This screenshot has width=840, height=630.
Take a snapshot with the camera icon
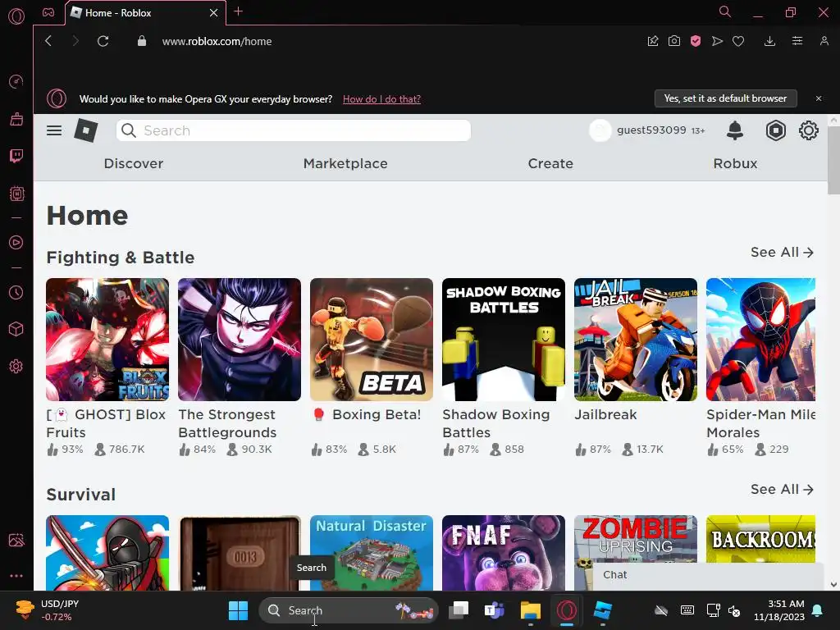[674, 41]
